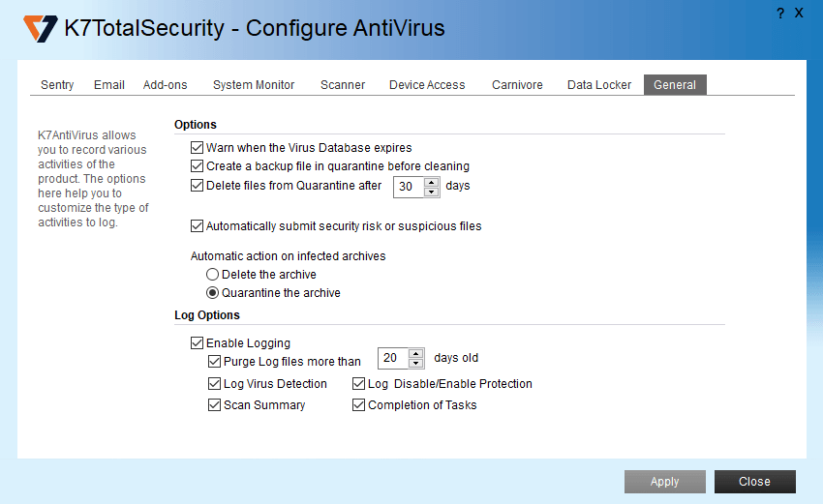
Task: Decrease quarantine days with down arrow
Action: click(432, 192)
